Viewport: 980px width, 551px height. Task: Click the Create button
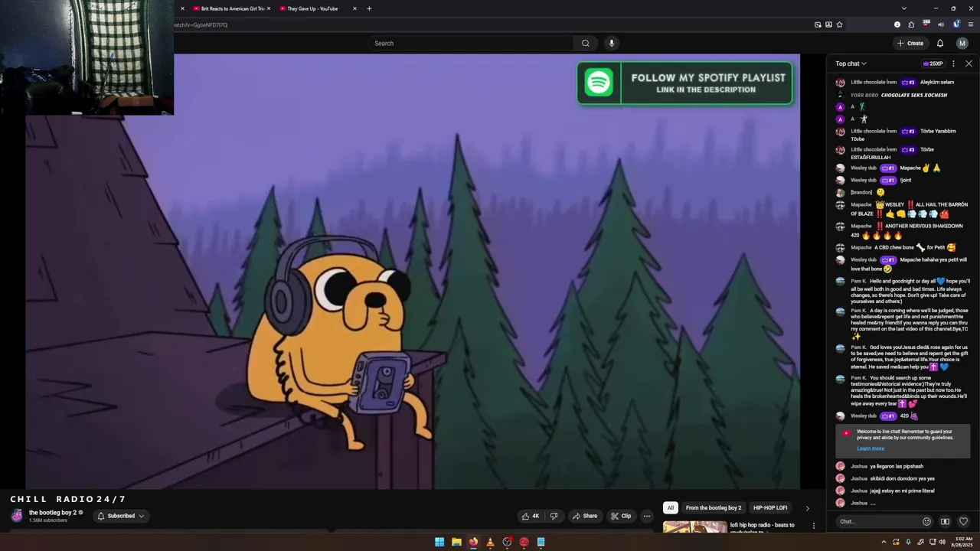pyautogui.click(x=910, y=43)
